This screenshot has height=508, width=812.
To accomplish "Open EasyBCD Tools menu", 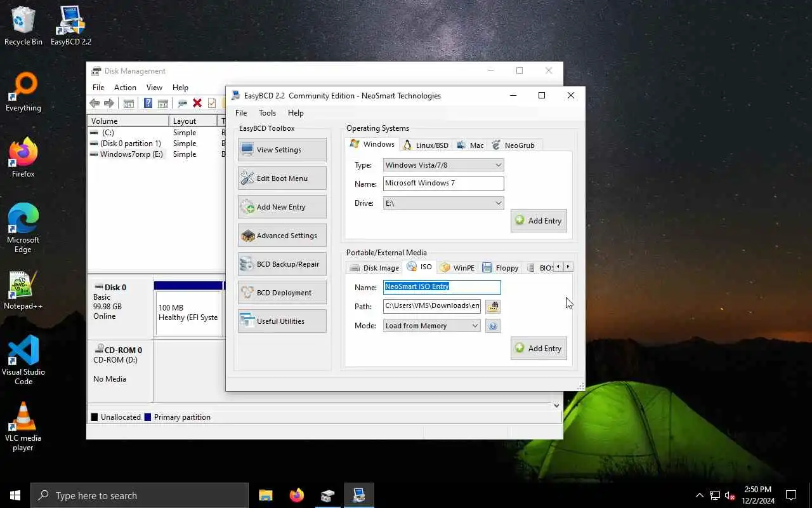I will (x=267, y=113).
